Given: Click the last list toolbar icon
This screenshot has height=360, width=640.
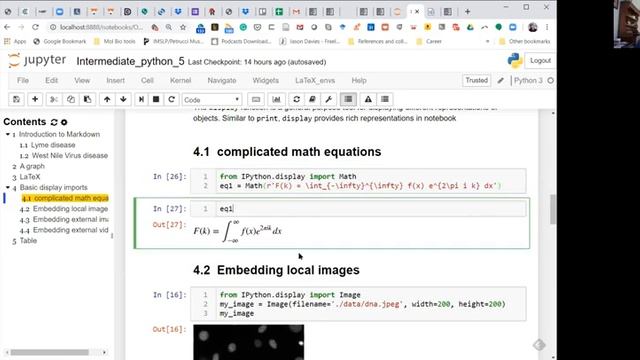Looking at the screenshot, I should 385,99.
